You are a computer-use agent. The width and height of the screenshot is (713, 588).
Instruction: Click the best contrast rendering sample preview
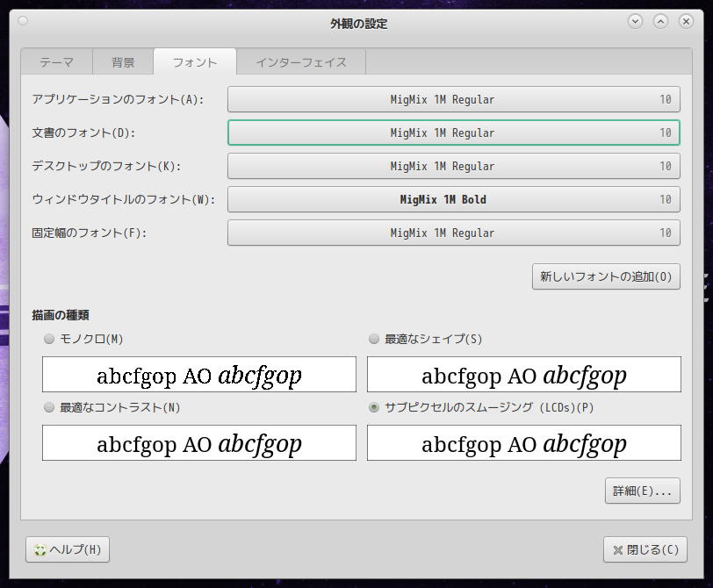point(199,443)
